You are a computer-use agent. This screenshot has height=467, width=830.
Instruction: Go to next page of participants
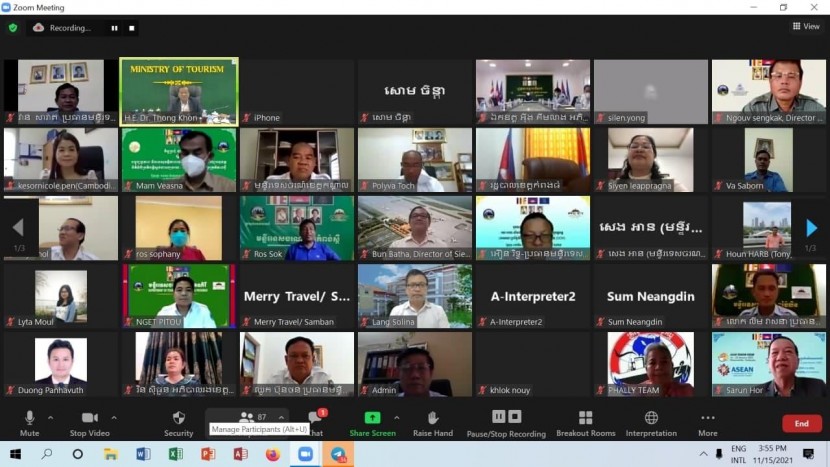coord(811,229)
